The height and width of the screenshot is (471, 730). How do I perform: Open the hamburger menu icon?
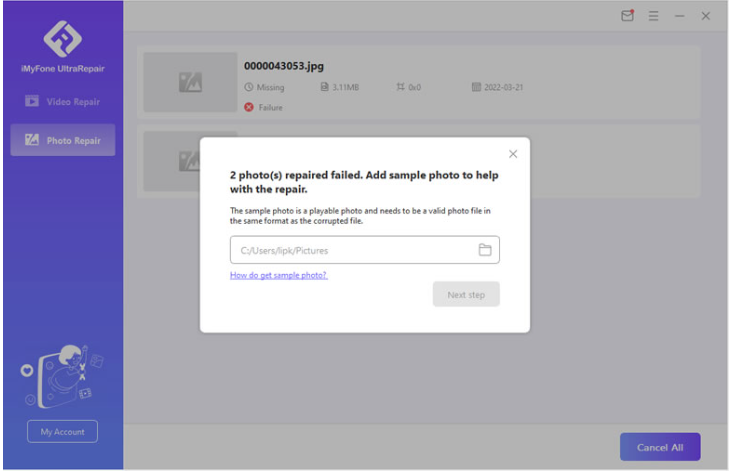coord(653,16)
